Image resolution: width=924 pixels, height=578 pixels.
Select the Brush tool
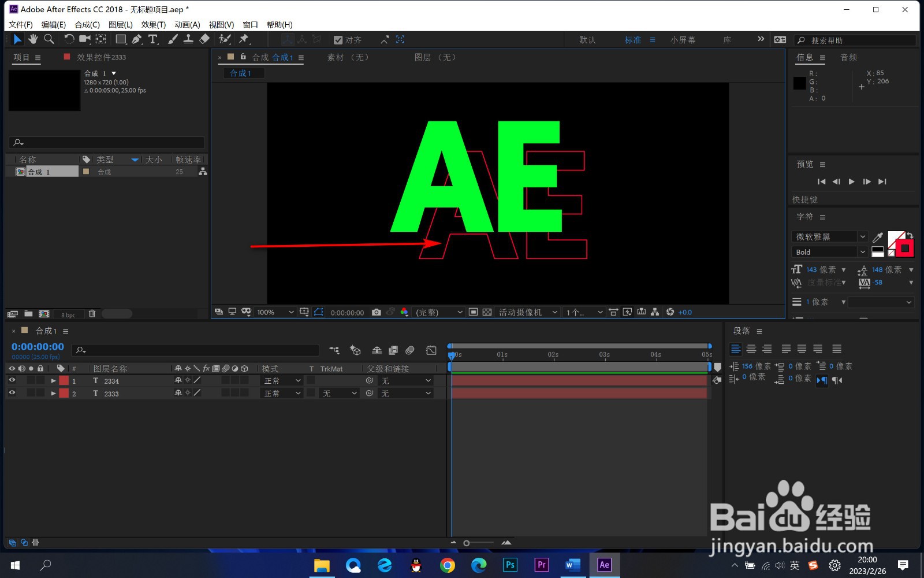tap(173, 39)
